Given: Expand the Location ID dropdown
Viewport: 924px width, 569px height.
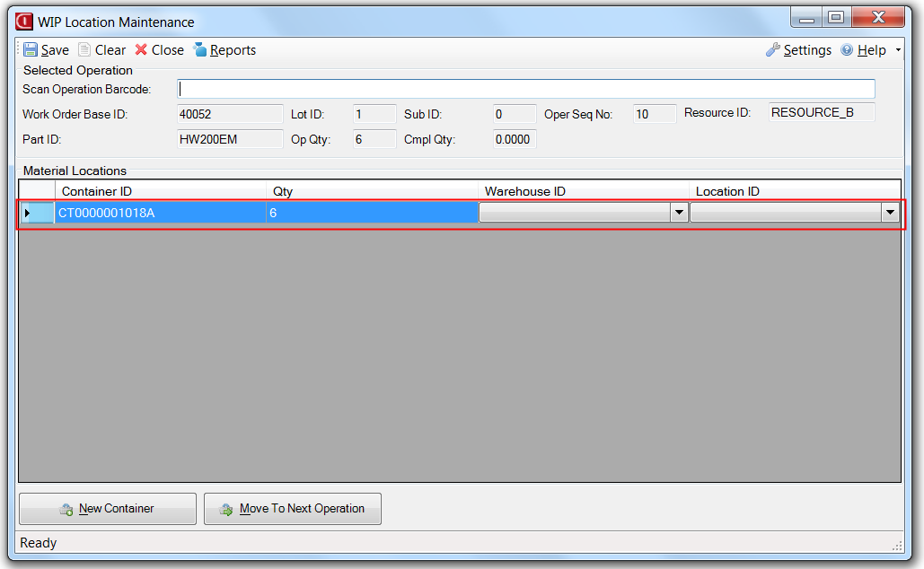Looking at the screenshot, I should click(x=890, y=213).
